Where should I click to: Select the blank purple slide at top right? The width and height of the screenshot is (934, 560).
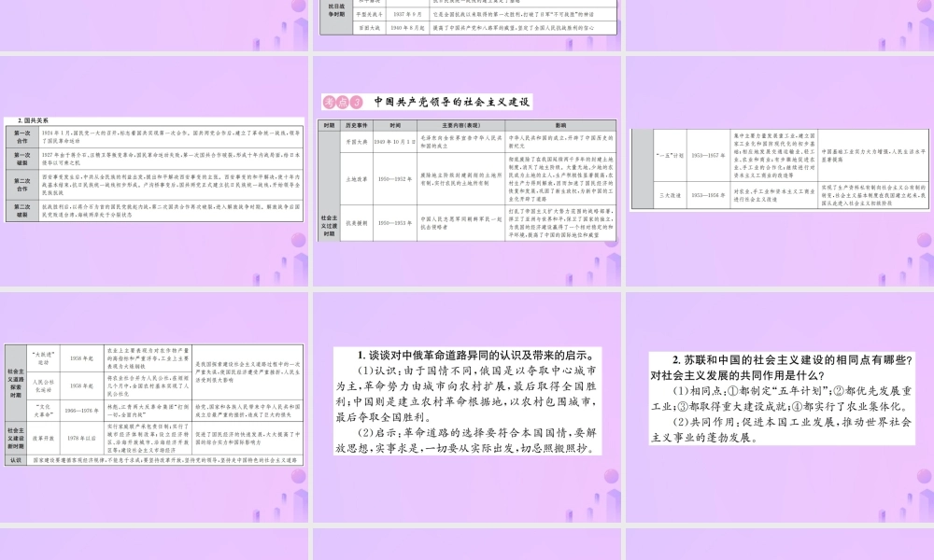point(779,23)
